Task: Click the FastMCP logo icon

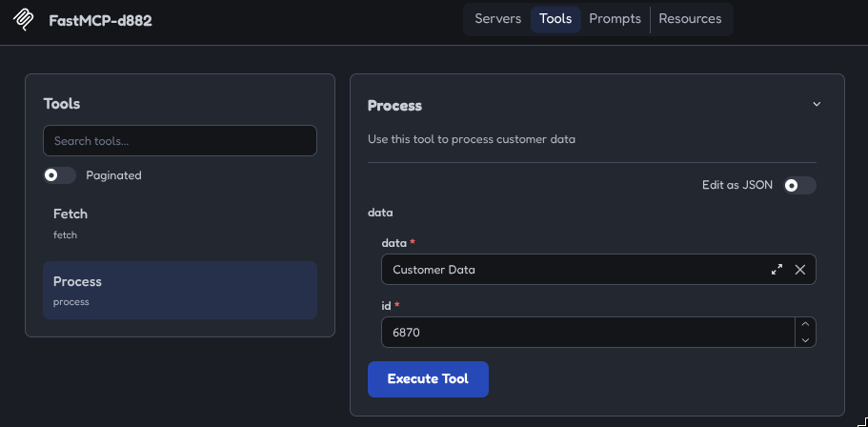Action: (x=23, y=20)
